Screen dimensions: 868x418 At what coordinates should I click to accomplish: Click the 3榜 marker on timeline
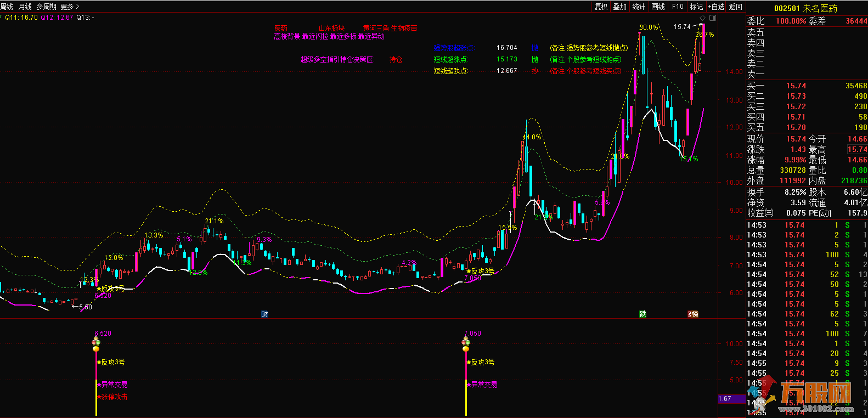[x=693, y=314]
